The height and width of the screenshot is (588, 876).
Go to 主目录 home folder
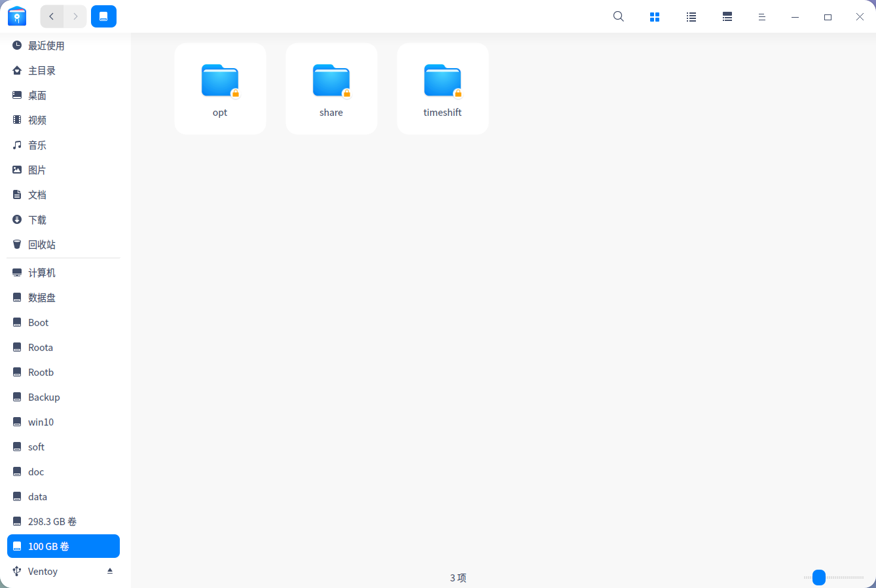[x=64, y=71]
